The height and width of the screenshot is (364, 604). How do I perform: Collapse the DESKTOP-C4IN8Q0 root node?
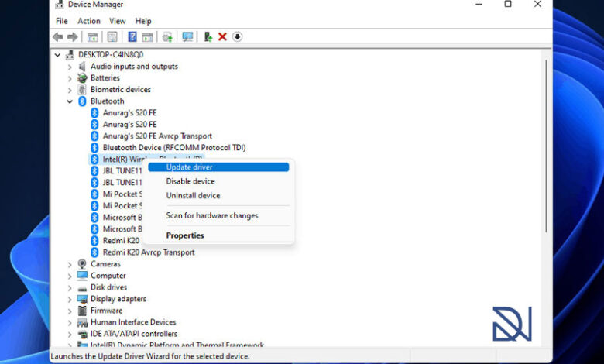[57, 55]
